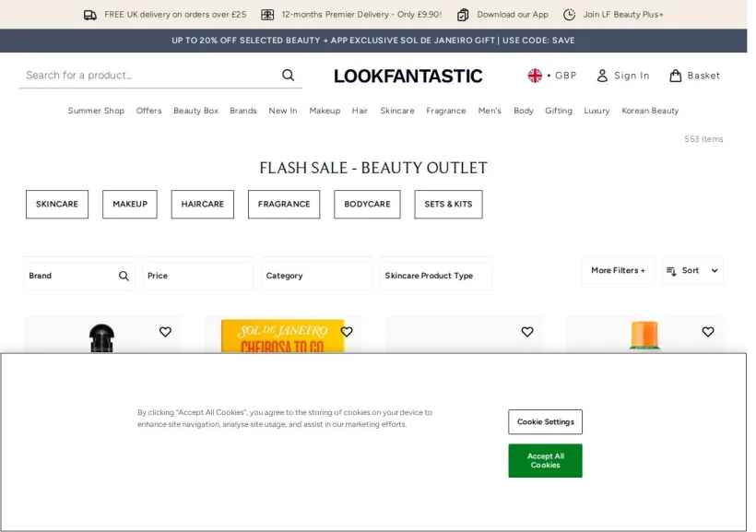
Task: Open the New In menu
Action: 282,111
